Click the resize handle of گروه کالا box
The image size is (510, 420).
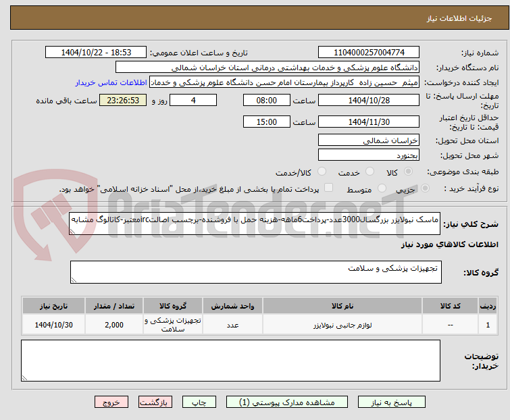point(74,280)
